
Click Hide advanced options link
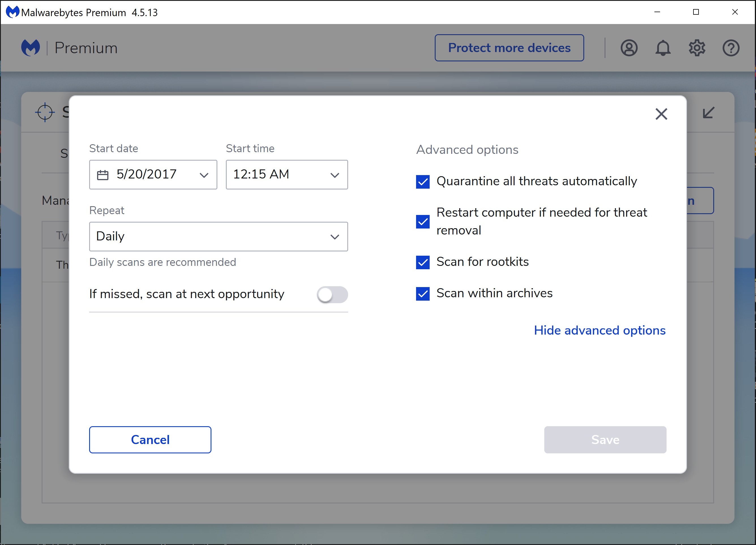point(599,330)
